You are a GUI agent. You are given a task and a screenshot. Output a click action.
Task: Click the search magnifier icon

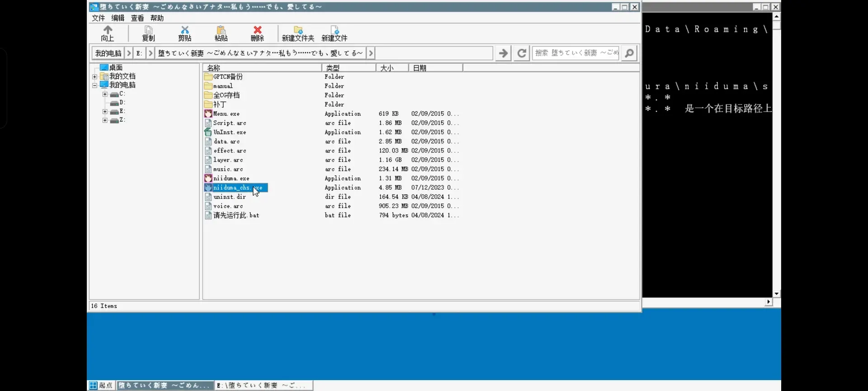(629, 53)
